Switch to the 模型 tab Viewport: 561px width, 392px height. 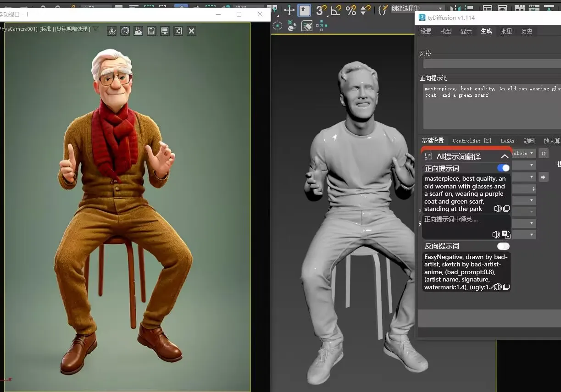pos(446,31)
